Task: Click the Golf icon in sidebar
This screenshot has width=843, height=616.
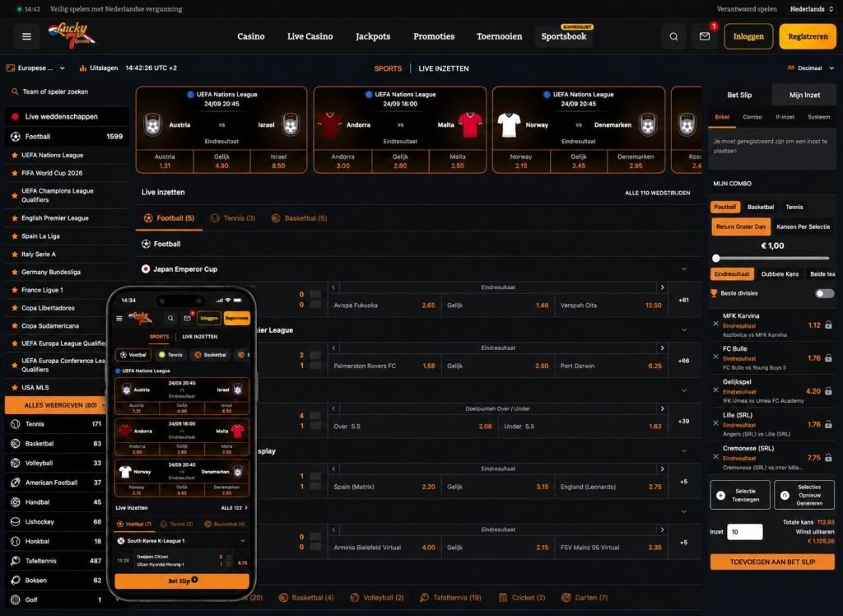Action: (16, 600)
